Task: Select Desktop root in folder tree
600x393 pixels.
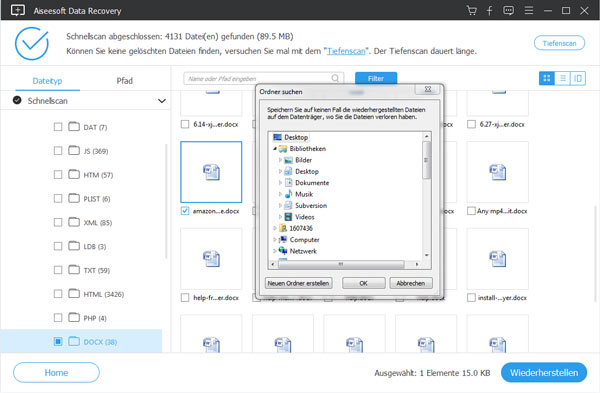Action: (296, 137)
